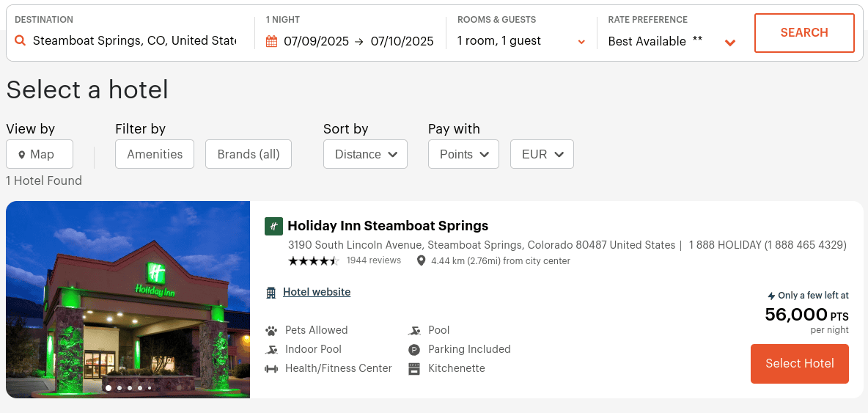The height and width of the screenshot is (413, 868).
Task: Click the Pool swimmer icon
Action: pyautogui.click(x=414, y=331)
